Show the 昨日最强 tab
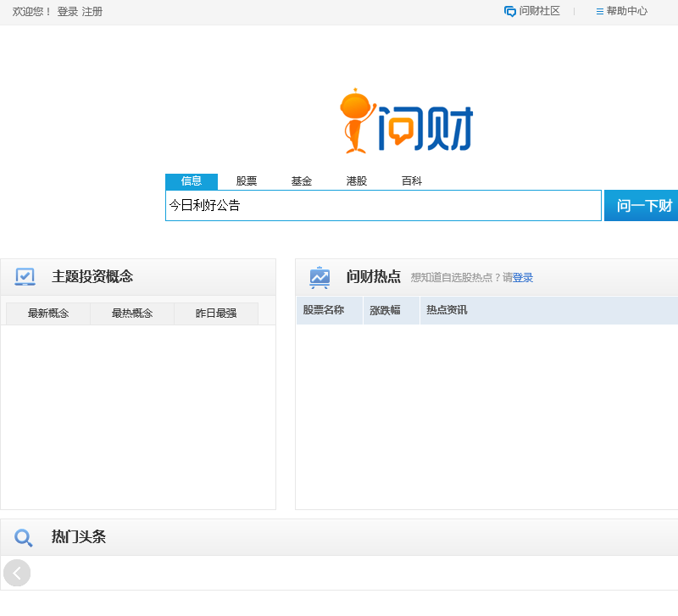The image size is (678, 616). (x=216, y=314)
